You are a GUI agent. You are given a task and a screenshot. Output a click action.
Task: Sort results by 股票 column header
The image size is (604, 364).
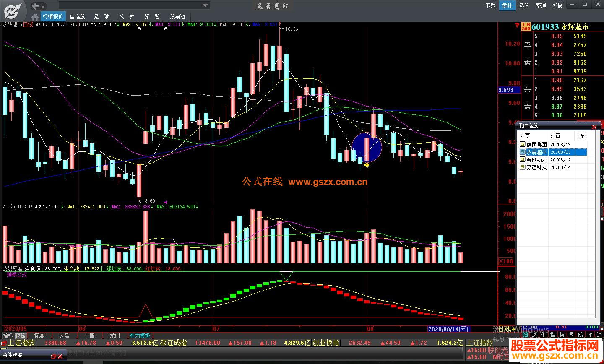coord(525,136)
